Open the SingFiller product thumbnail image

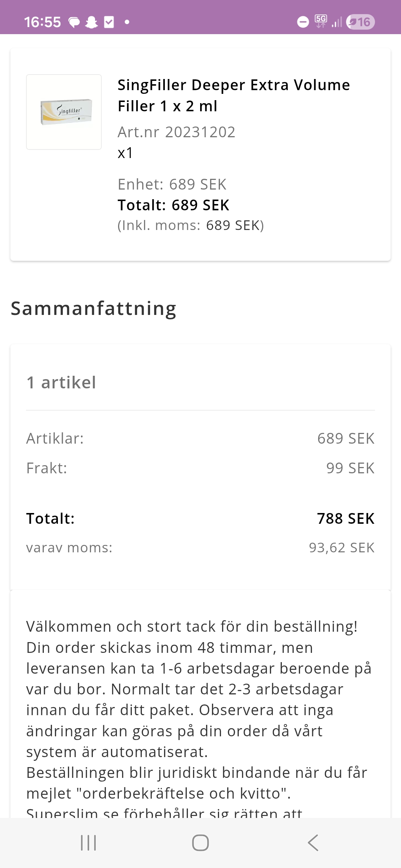pos(64,112)
